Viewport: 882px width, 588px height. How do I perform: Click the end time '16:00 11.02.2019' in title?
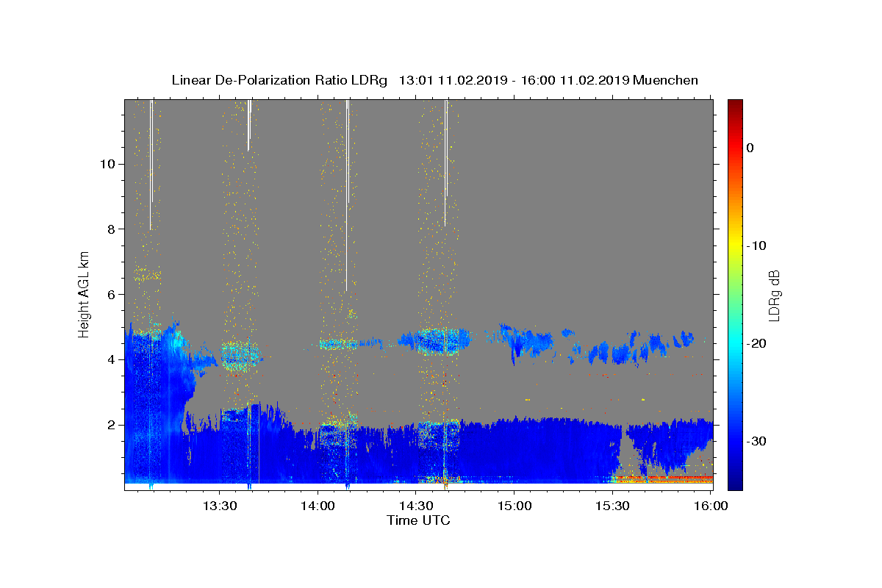click(575, 80)
